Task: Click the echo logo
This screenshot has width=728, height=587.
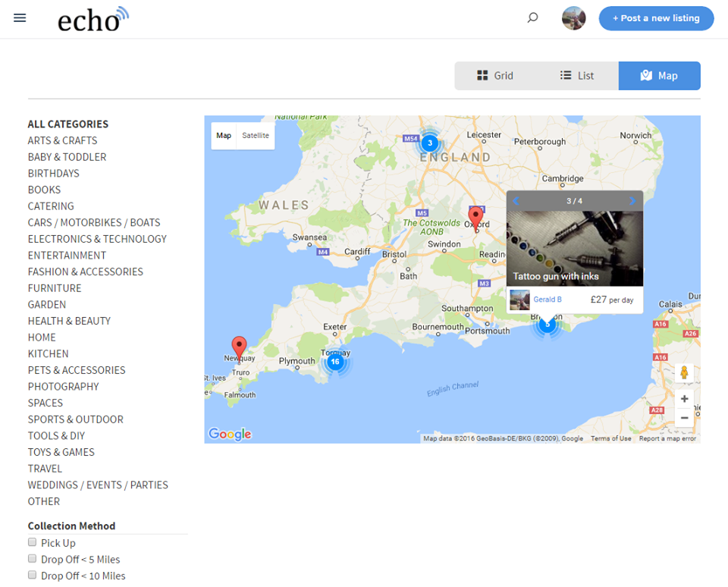Action: (x=93, y=20)
